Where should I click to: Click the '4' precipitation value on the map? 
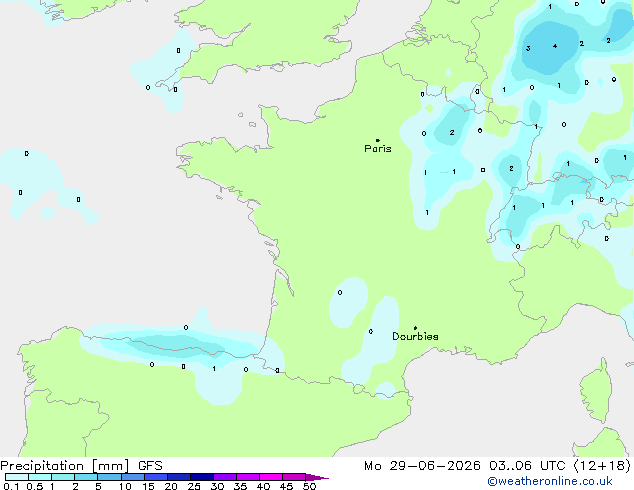tap(555, 46)
